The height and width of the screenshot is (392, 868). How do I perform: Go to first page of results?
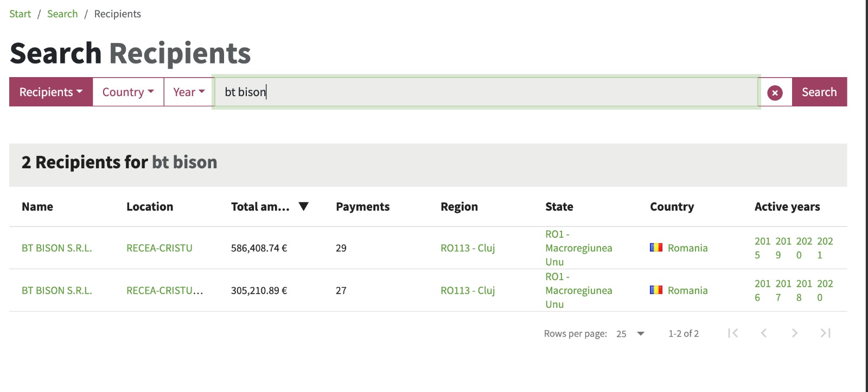tap(733, 333)
